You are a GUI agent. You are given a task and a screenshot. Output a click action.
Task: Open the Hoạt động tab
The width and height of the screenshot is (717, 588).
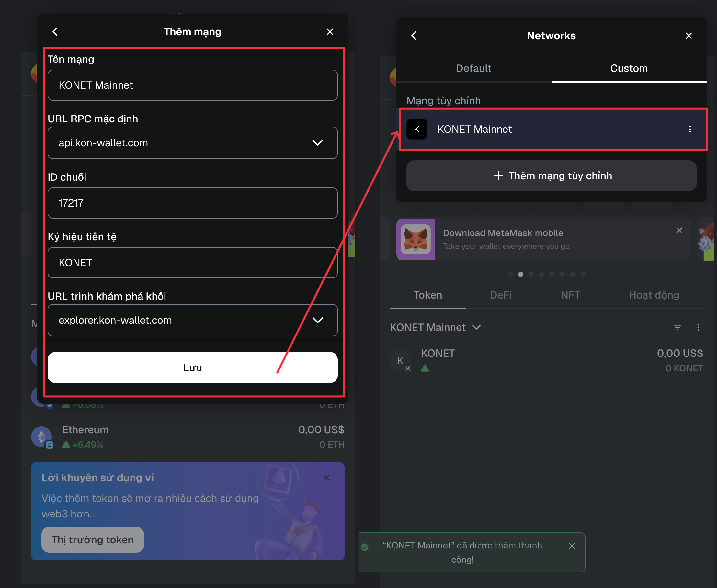tap(654, 295)
